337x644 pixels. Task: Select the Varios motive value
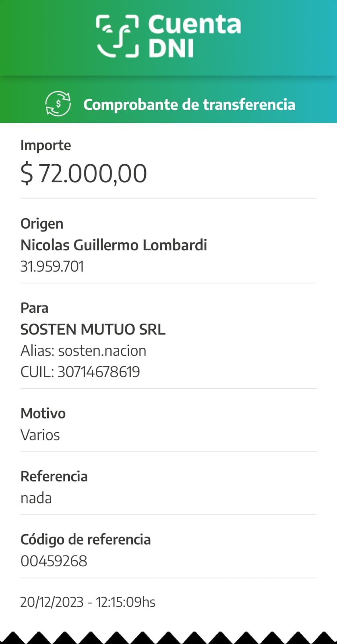point(40,435)
